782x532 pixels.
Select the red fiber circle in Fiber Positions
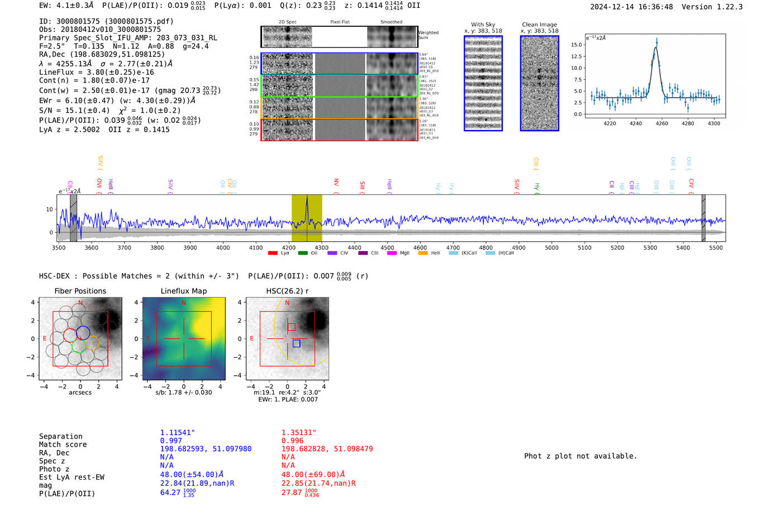pos(70,336)
